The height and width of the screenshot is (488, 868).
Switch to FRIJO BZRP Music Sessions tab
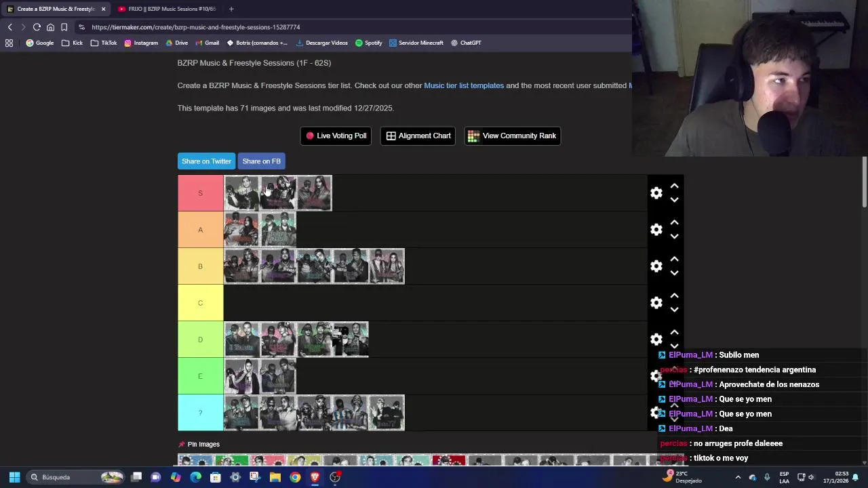coord(166,9)
